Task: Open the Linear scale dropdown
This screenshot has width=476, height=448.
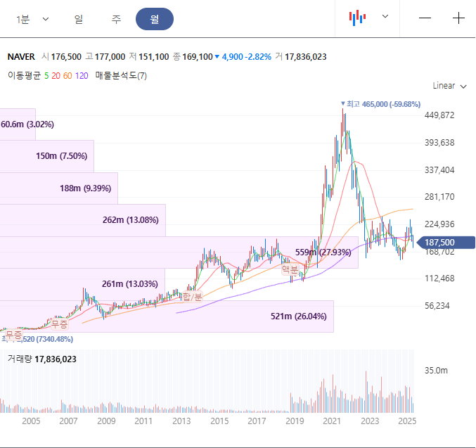Action: (449, 86)
